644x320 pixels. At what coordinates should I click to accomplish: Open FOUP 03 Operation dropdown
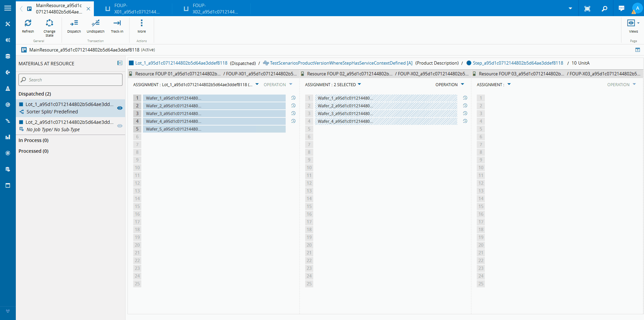634,84
